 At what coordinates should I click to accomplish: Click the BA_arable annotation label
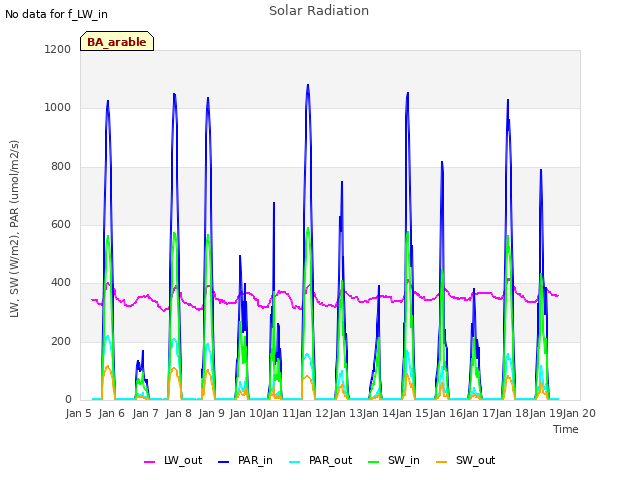(x=117, y=41)
